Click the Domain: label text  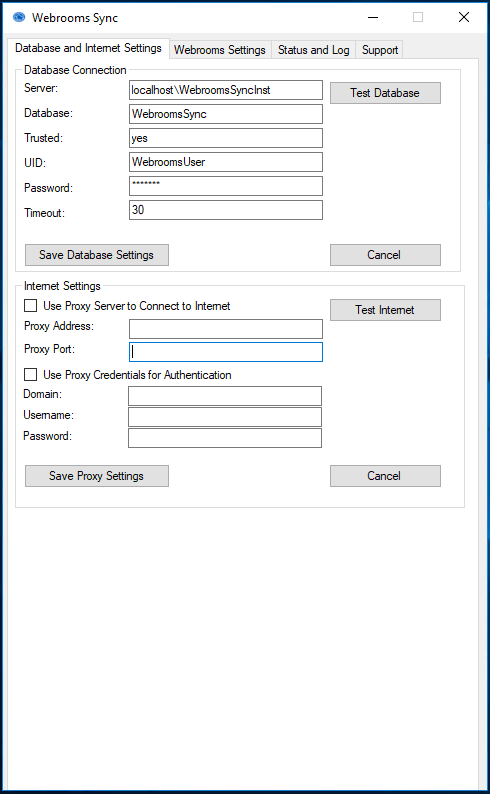(x=43, y=394)
